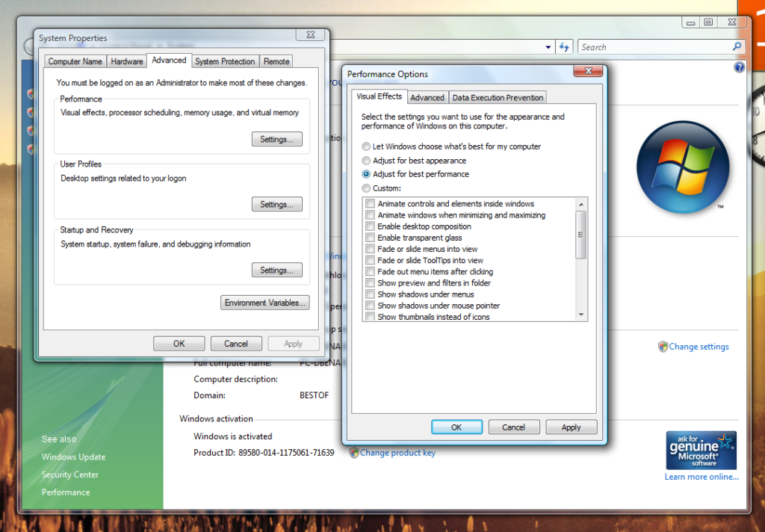
Task: Select Adjust for best appearance
Action: 366,161
